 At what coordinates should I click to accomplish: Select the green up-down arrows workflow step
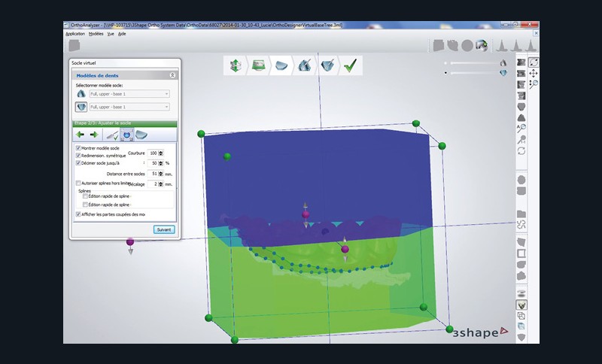[236, 65]
